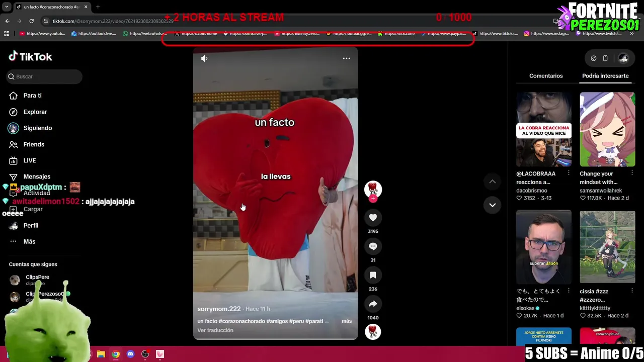Reload the page in browser

pyautogui.click(x=31, y=21)
